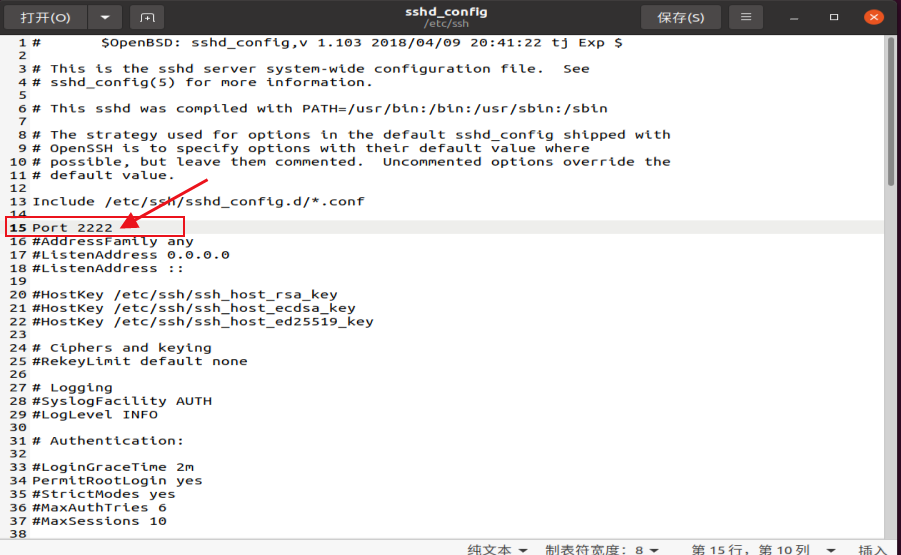This screenshot has height=555, width=901.
Task: Minimize the gedit window
Action: [794, 18]
